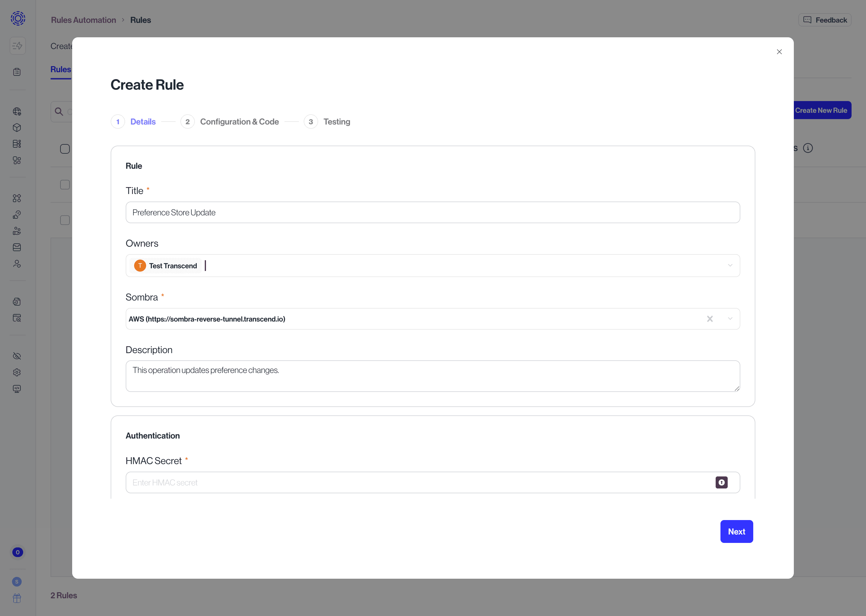Clear the selected Sombra value

click(x=710, y=319)
